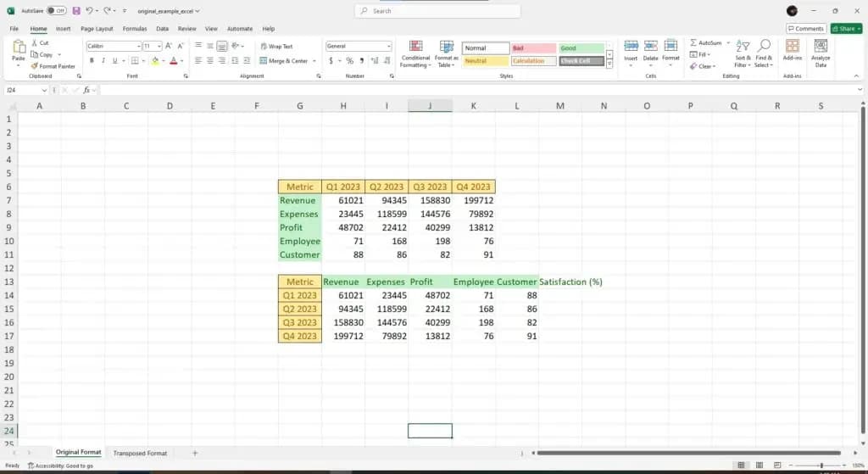The height and width of the screenshot is (474, 868).
Task: Apply the Good cell style swatch
Action: (x=581, y=48)
